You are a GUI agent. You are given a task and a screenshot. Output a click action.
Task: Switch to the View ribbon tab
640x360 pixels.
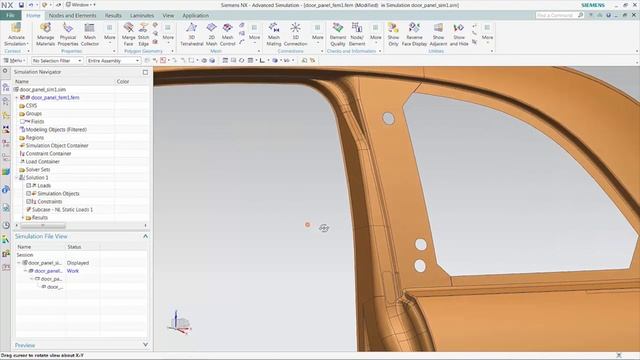click(168, 15)
